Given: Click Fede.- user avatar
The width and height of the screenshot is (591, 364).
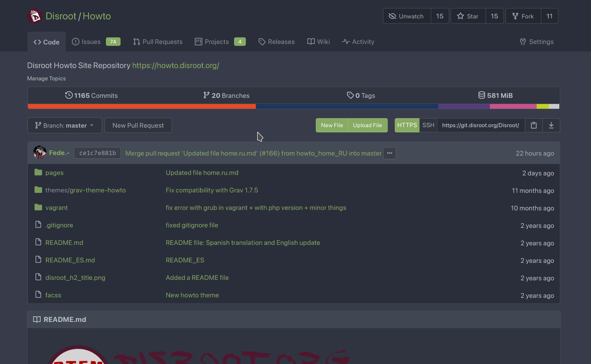Looking at the screenshot, I should tap(40, 153).
